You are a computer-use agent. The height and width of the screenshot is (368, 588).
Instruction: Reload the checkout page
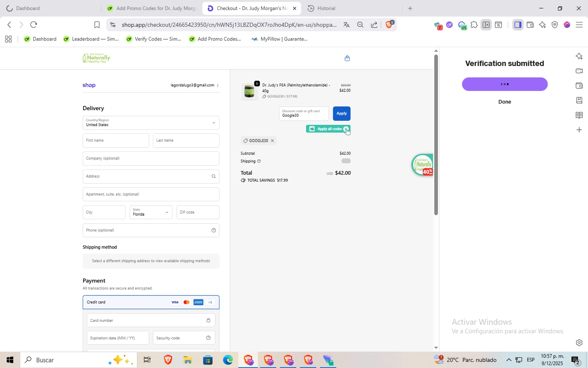pos(34,25)
